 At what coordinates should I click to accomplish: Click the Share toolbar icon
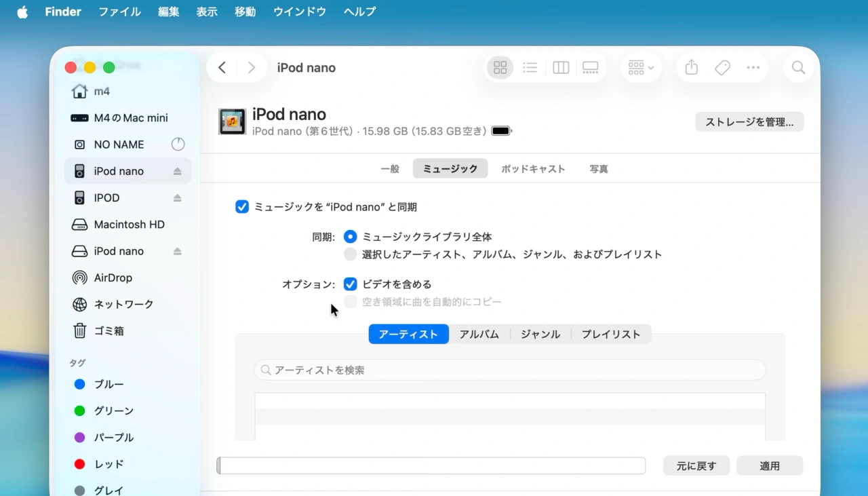coord(691,68)
